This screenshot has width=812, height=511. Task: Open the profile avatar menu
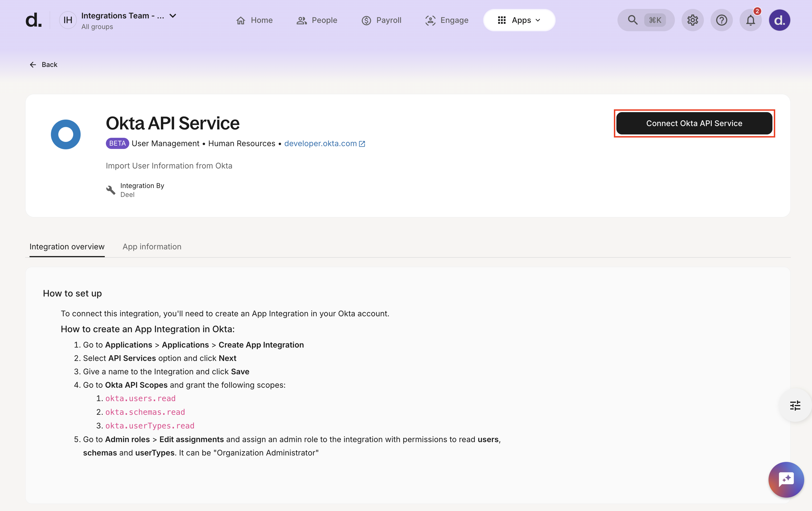click(779, 20)
